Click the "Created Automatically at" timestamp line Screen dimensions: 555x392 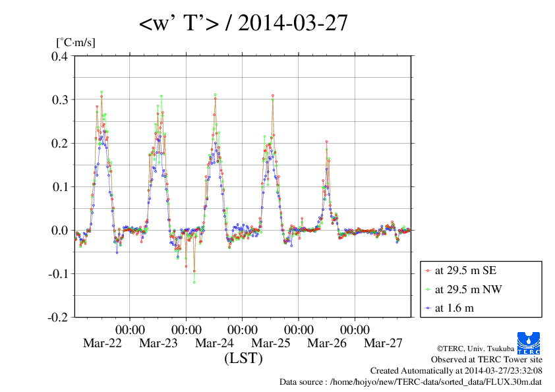(x=456, y=371)
